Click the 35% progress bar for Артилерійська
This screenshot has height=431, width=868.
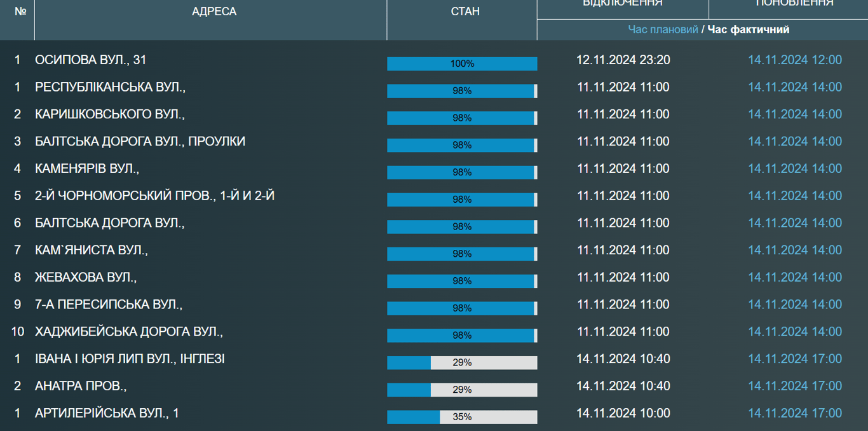[462, 417]
